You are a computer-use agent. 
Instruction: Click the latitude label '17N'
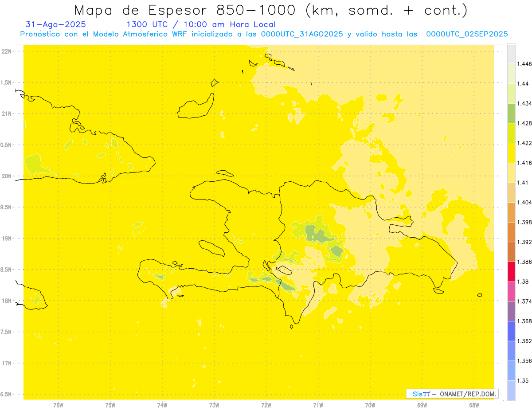coord(8,363)
